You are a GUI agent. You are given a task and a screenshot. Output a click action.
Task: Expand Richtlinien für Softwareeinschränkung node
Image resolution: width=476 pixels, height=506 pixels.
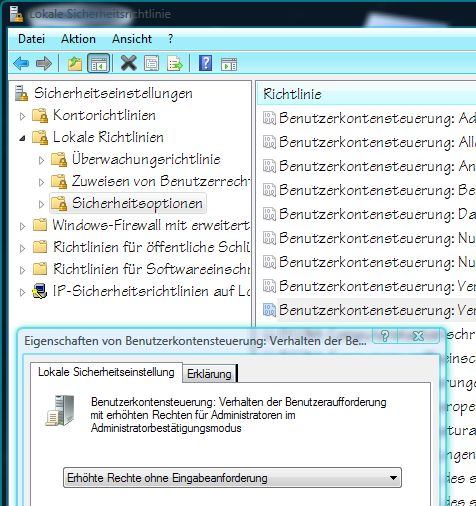(22, 270)
